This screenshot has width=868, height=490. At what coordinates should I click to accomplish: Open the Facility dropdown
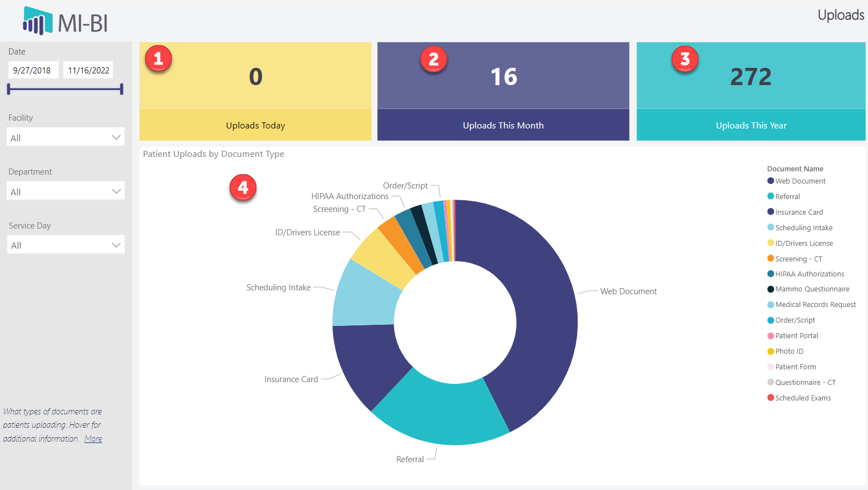[x=66, y=137]
